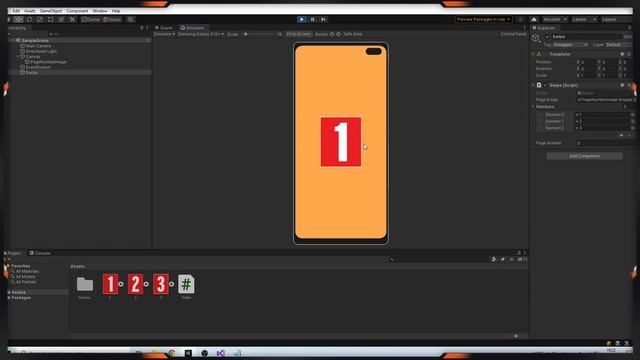
Task: Switch to the Console tab
Action: click(x=40, y=253)
